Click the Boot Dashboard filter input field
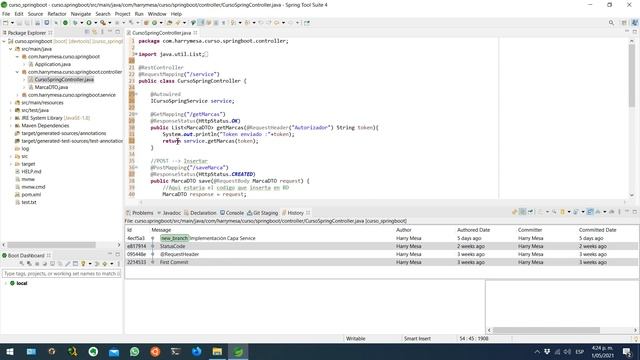 coord(62,274)
